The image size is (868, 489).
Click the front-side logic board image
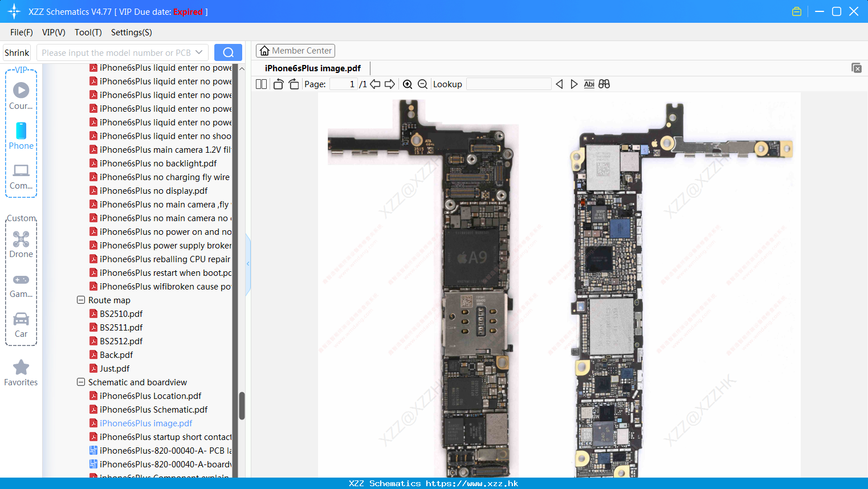[423, 288]
